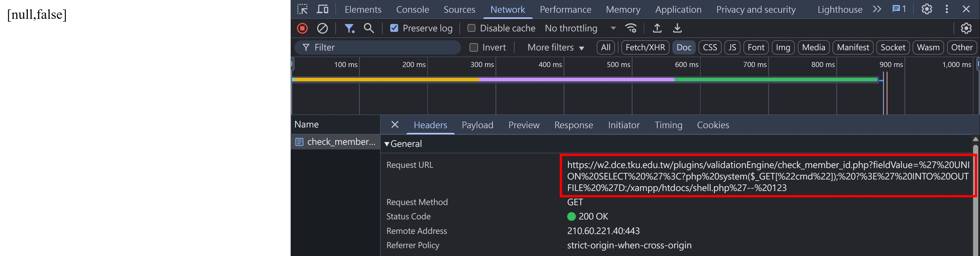This screenshot has height=256, width=980.
Task: Filter by JS requests
Action: point(732,47)
